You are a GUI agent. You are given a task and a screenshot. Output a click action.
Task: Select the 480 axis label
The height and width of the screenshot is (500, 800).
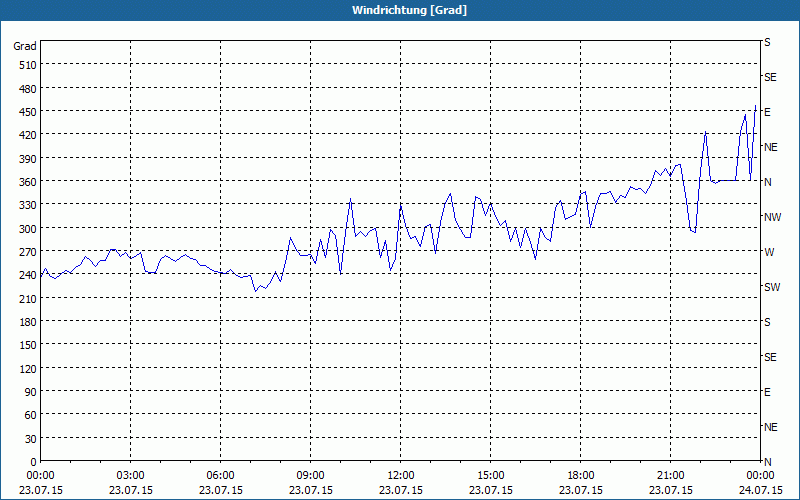point(29,89)
